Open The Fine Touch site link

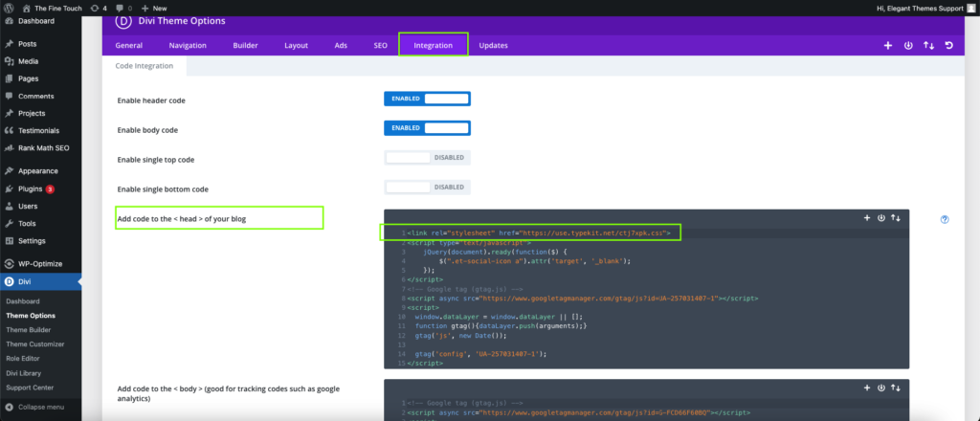(x=52, y=8)
